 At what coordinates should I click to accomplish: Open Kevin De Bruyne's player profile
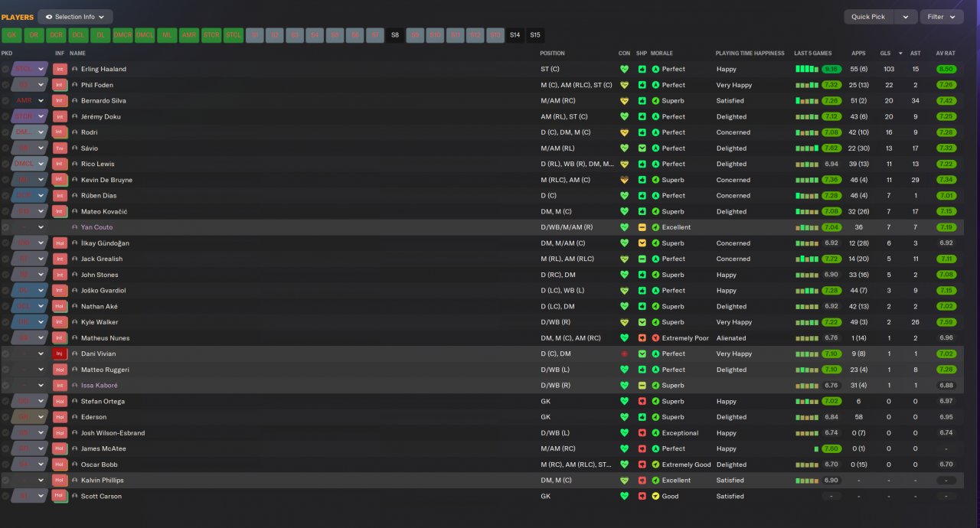[106, 180]
